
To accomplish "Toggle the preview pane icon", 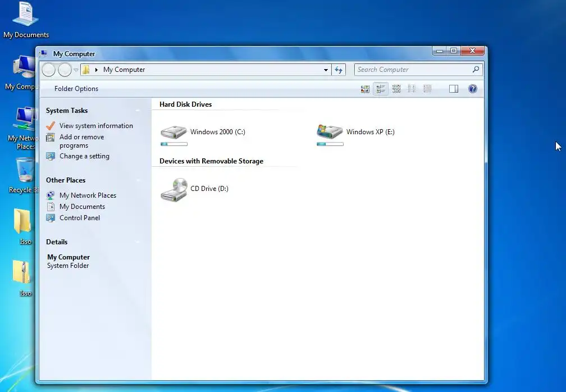I will click(454, 89).
